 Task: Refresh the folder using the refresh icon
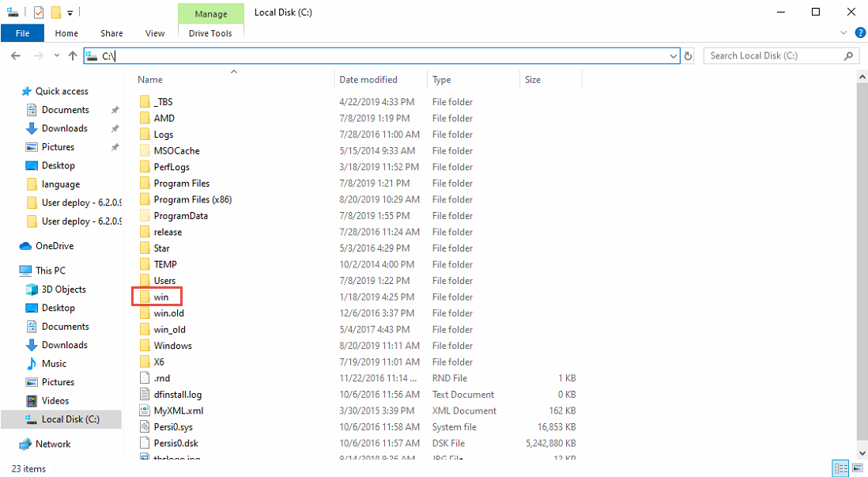[x=689, y=56]
